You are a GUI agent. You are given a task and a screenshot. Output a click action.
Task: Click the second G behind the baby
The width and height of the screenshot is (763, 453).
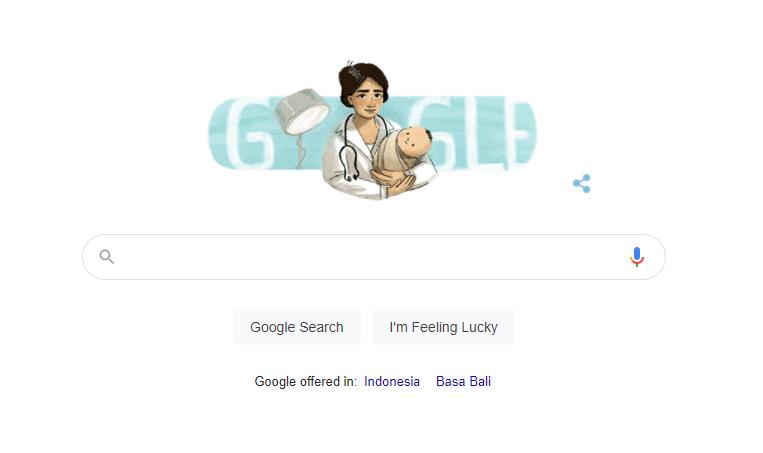click(438, 132)
